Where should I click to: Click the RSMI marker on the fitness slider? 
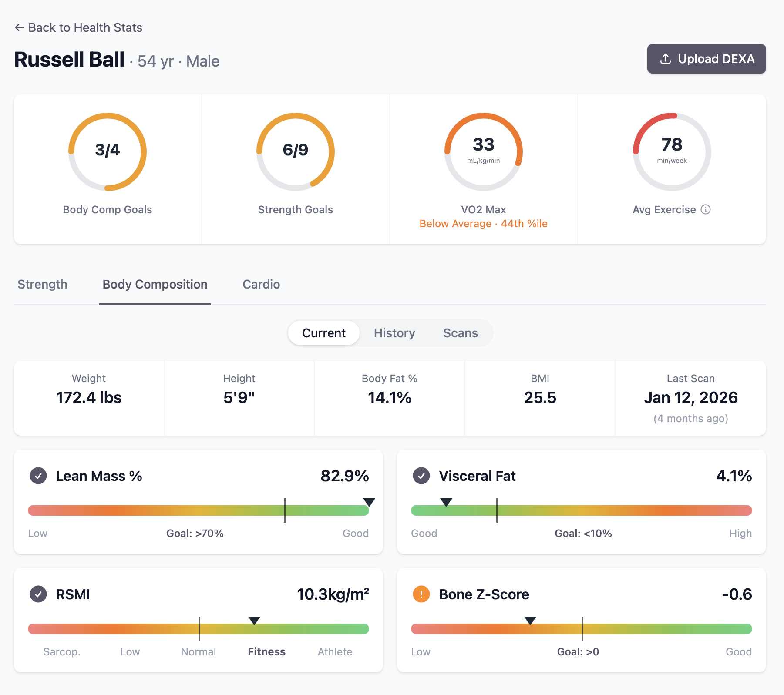254,621
